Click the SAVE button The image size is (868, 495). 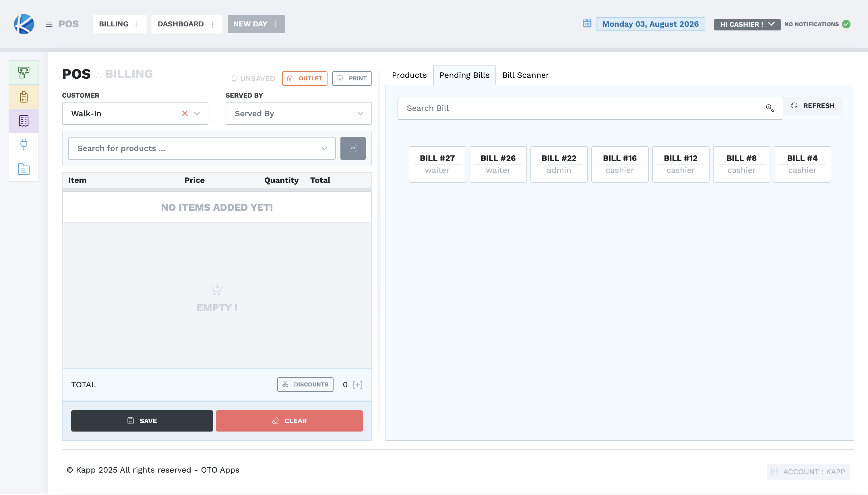coord(142,421)
